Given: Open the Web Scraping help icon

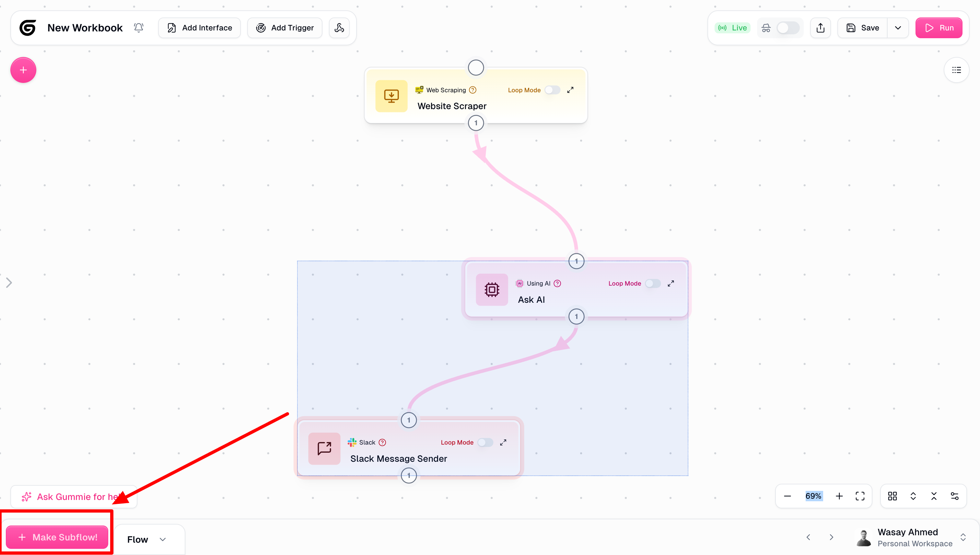Looking at the screenshot, I should click(x=472, y=90).
